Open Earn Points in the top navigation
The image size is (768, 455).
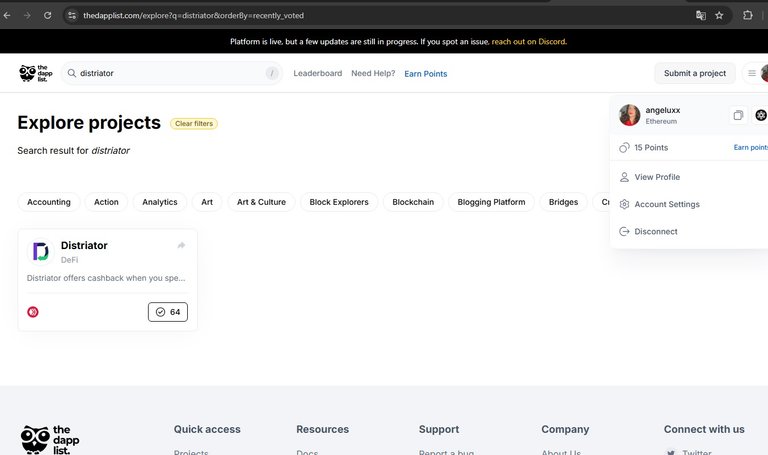[426, 73]
